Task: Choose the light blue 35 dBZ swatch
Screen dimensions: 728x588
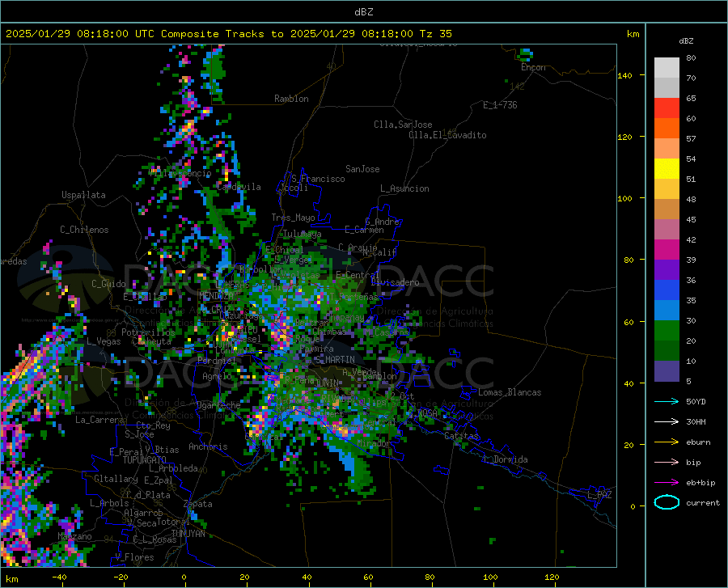Action: point(667,311)
